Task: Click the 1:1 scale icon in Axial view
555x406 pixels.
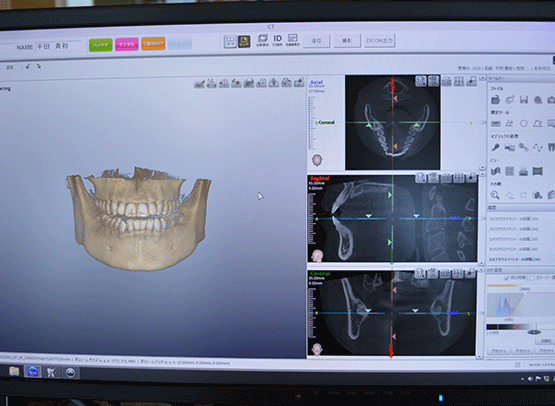Action: 420,81
